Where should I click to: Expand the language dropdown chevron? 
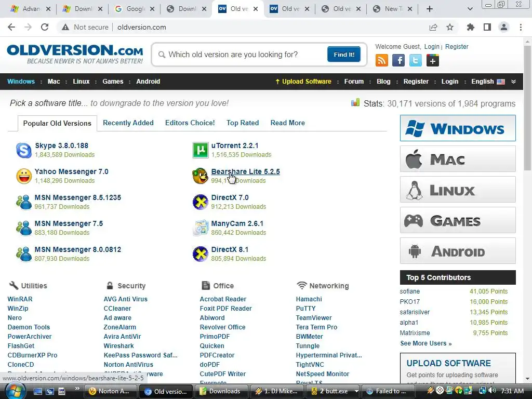(x=513, y=82)
